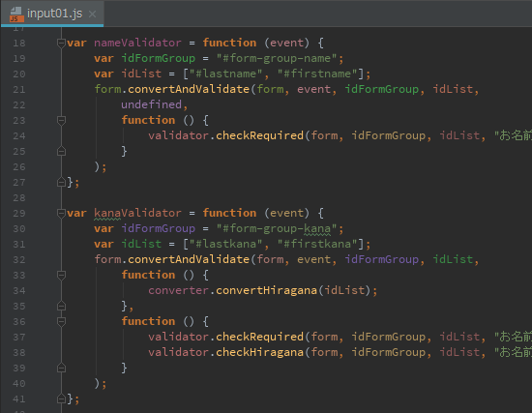Screen dimensions: 532x413
Task: Click the "#form-group-kana" string
Action: 277,228
